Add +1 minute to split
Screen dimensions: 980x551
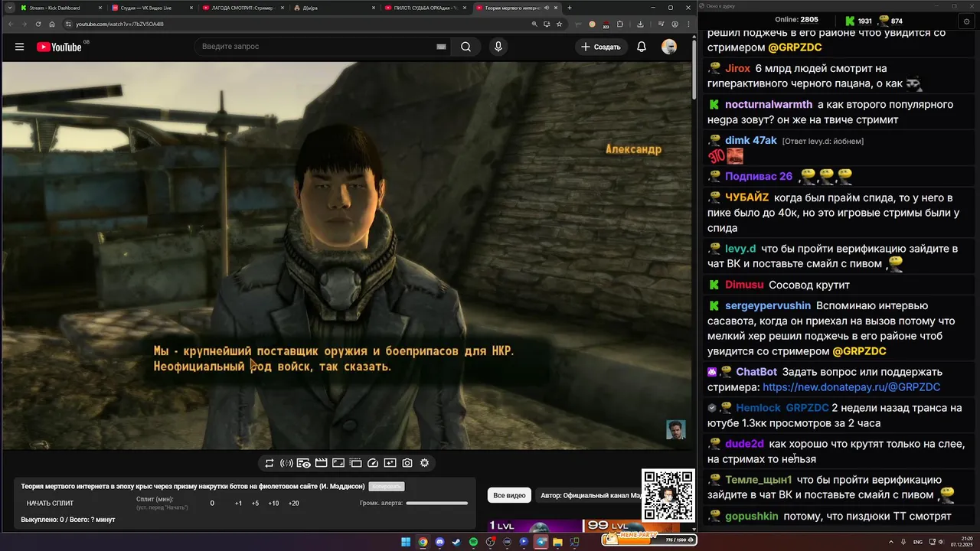238,504
